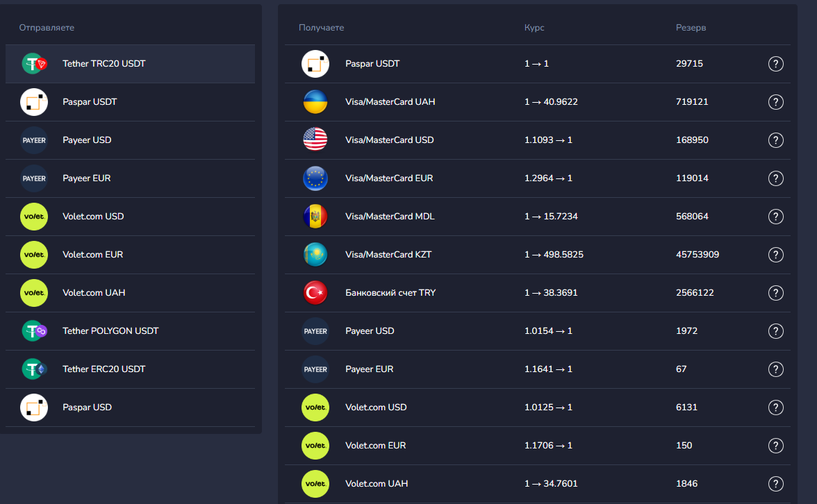
Task: Click the Ukraine flag for Visa/MasterCard UAH
Action: coord(315,102)
